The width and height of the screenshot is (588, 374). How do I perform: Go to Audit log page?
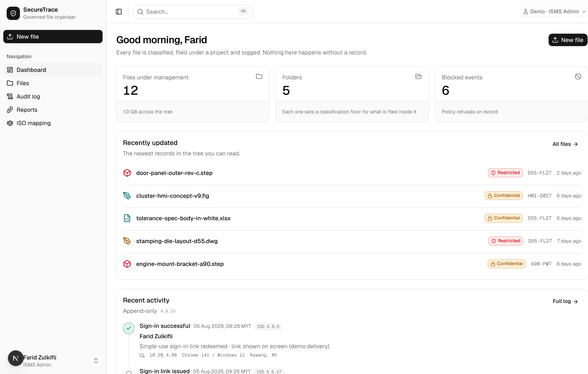click(53, 96)
